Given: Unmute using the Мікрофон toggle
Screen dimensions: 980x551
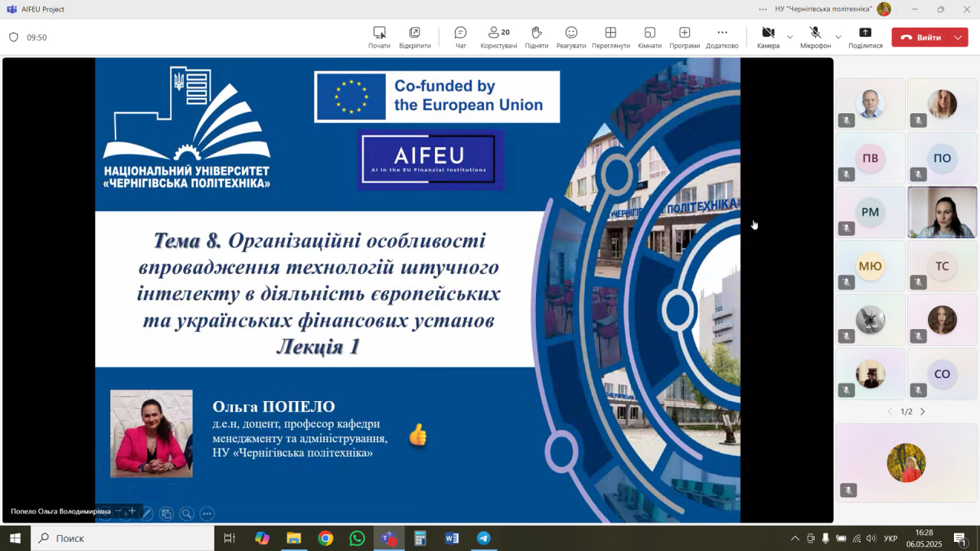Looking at the screenshot, I should coord(815,37).
